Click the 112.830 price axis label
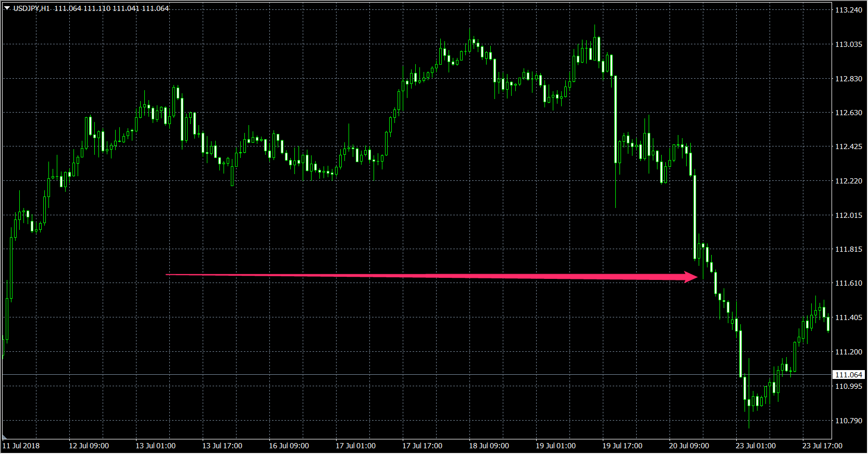This screenshot has width=868, height=454. (x=849, y=79)
